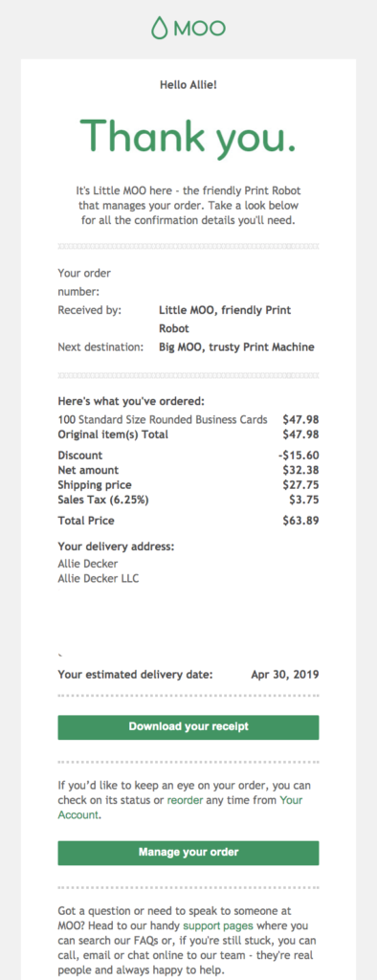Open the Your Account link
The image size is (377, 980).
coord(180,808)
